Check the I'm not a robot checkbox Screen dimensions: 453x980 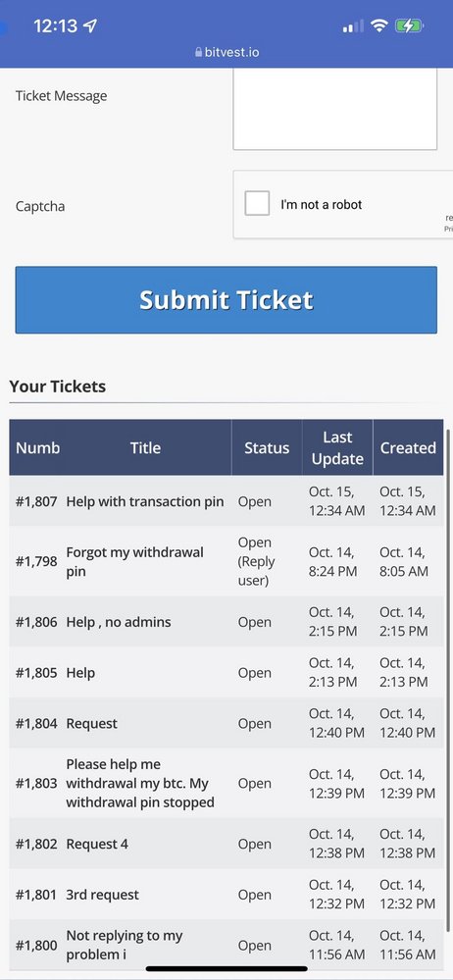257,204
